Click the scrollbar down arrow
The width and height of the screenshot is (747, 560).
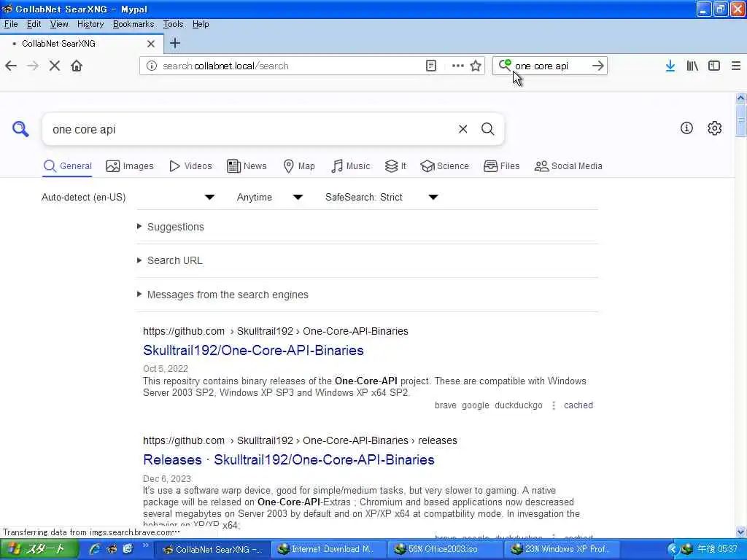(x=740, y=532)
